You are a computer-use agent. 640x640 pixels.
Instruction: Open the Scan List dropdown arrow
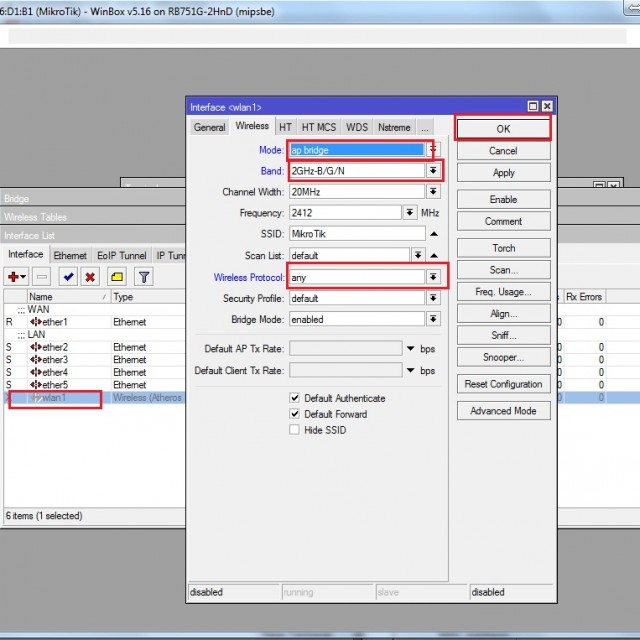[418, 255]
